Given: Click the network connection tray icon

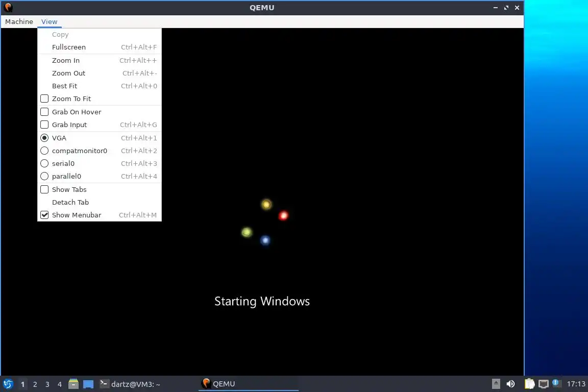Looking at the screenshot, I should 544,384.
